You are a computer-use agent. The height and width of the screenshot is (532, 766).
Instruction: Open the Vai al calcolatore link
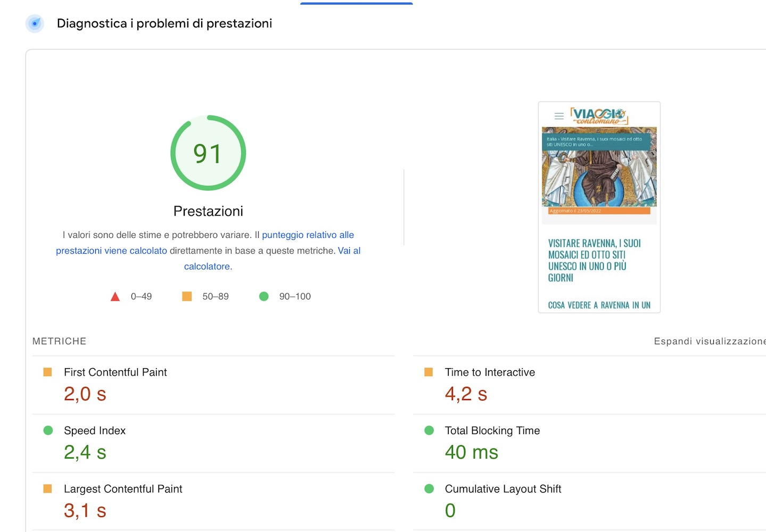tap(207, 266)
